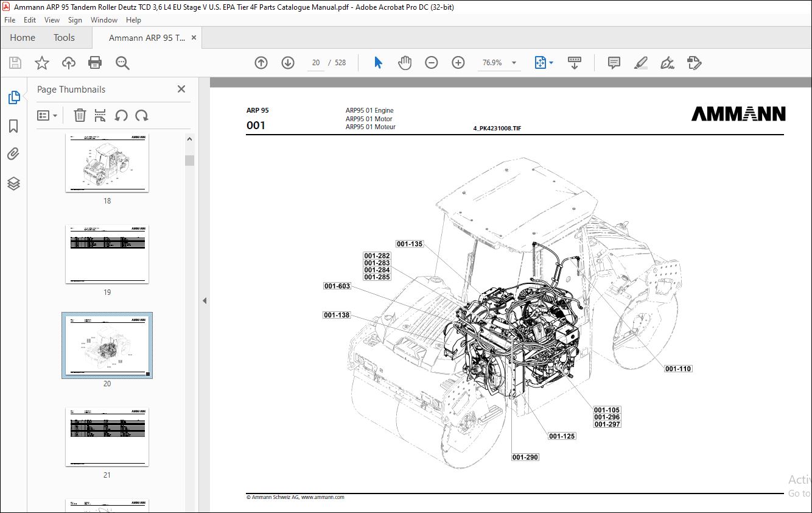Close the Ammann ARP 95 document tab
The width and height of the screenshot is (812, 513).
click(x=194, y=38)
